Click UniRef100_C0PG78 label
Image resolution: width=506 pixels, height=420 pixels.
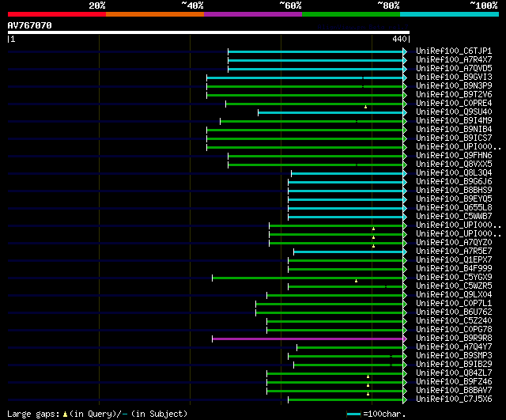tap(454, 330)
